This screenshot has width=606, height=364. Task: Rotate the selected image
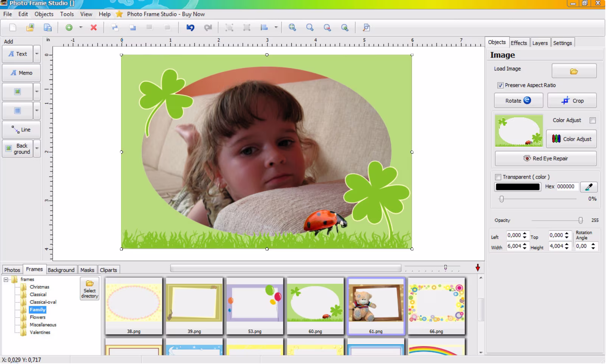pos(518,101)
